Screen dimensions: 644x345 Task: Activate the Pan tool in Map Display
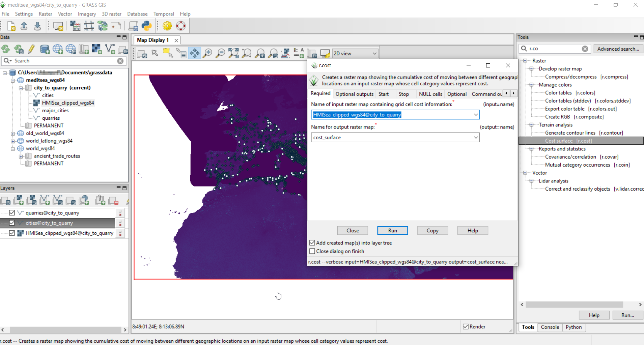click(x=194, y=53)
